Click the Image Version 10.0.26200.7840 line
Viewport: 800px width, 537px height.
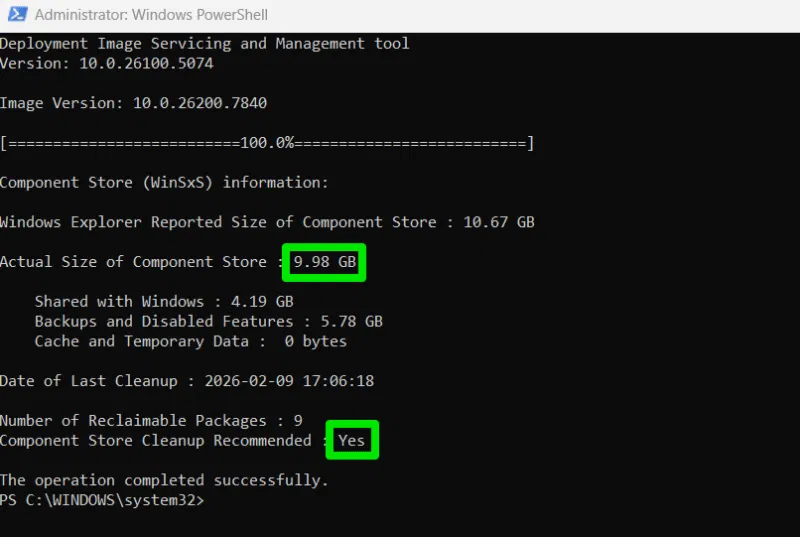133,103
